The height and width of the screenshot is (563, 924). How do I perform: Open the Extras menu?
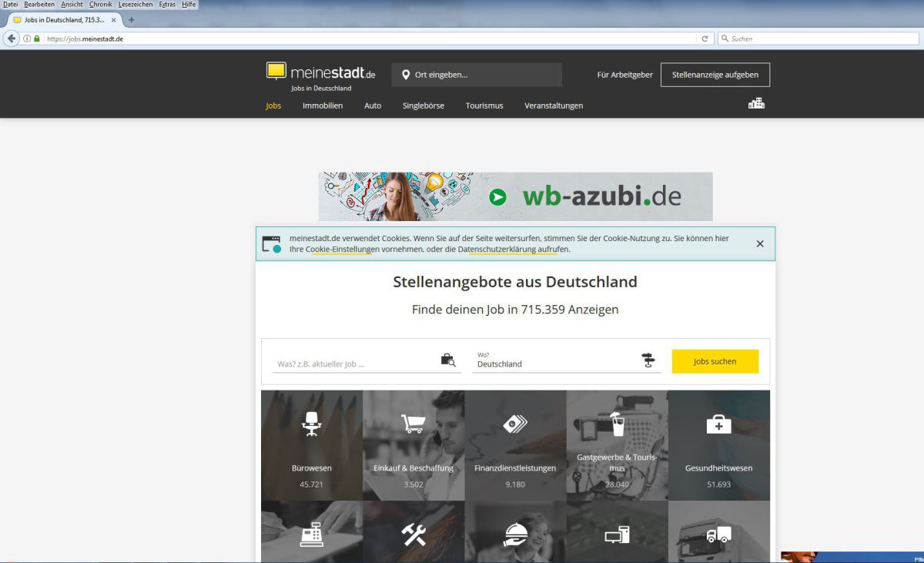point(167,5)
